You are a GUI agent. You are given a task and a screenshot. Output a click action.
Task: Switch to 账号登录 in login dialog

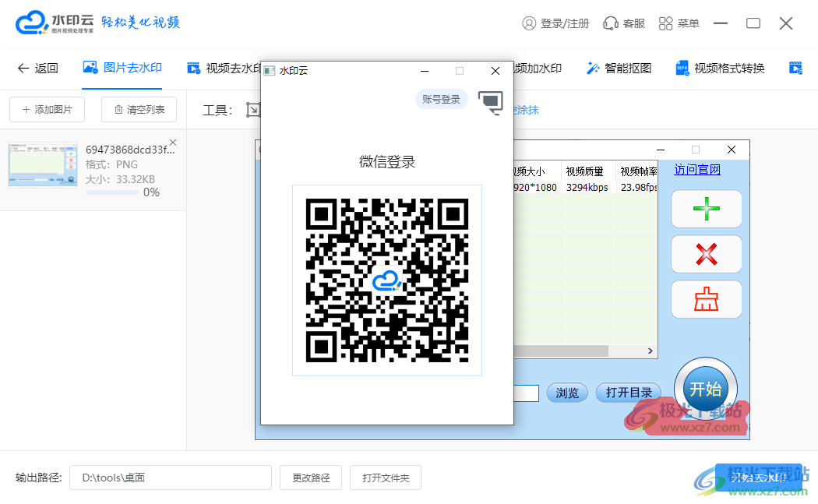442,100
